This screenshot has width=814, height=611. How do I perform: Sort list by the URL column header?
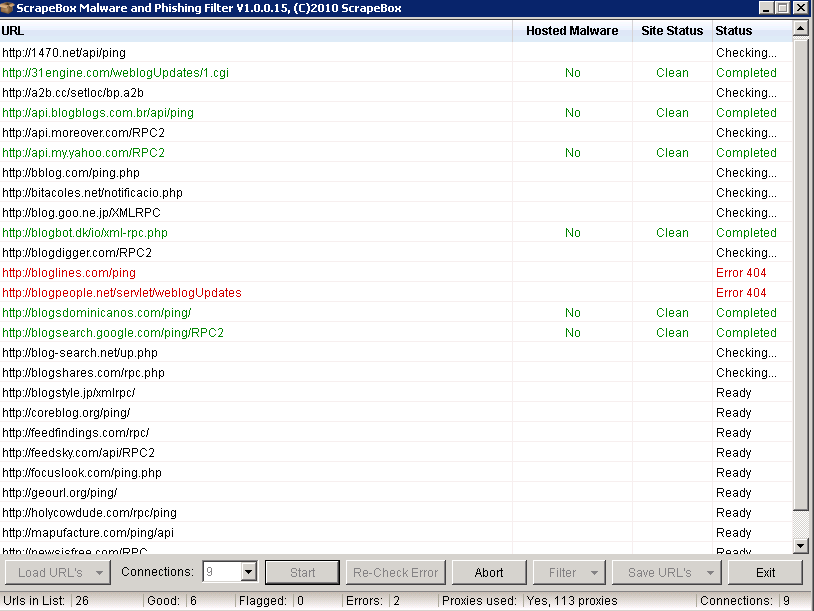pyautogui.click(x=250, y=30)
